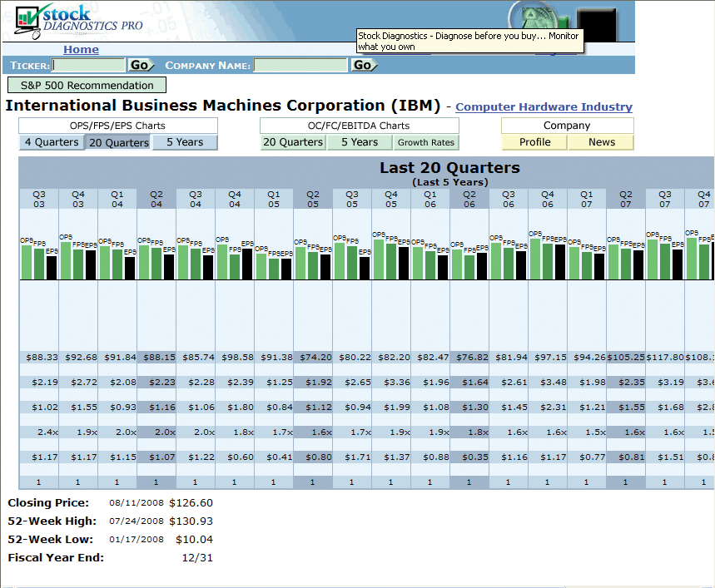The height and width of the screenshot is (588, 715).
Task: Select 4 Quarters under OPS/FPS/EPS Charts
Action: click(52, 142)
